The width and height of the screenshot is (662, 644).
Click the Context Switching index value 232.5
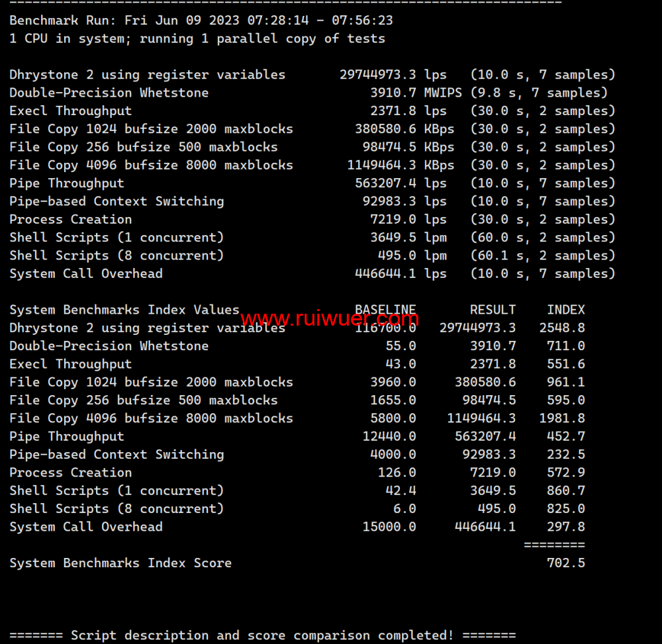click(x=565, y=455)
